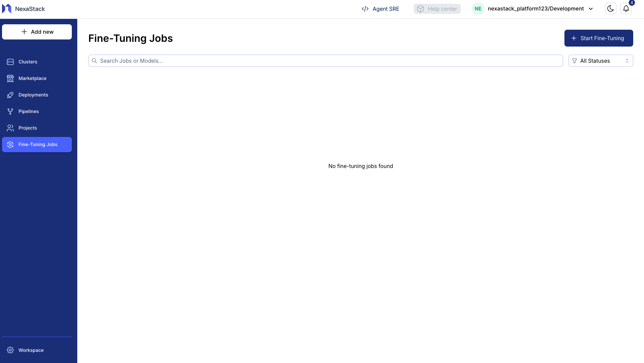The image size is (644, 363).
Task: Select Fine-Tuning Jobs in the sidebar
Action: pos(37,144)
